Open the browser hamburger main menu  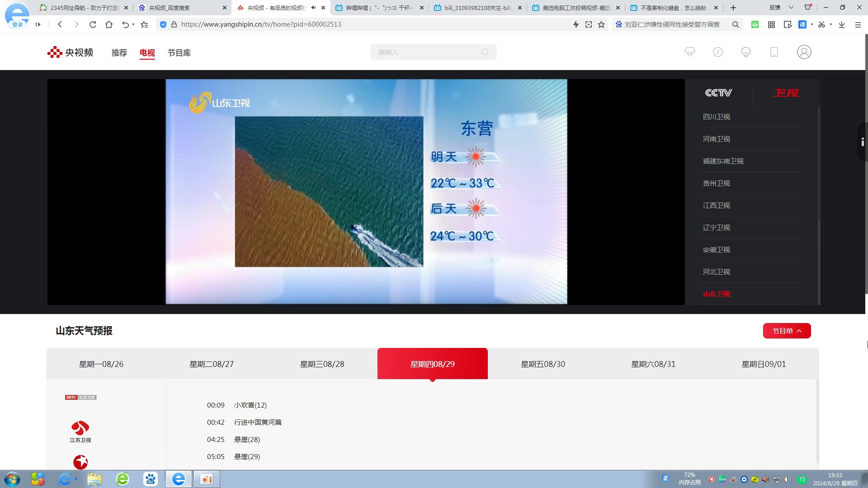point(858,24)
